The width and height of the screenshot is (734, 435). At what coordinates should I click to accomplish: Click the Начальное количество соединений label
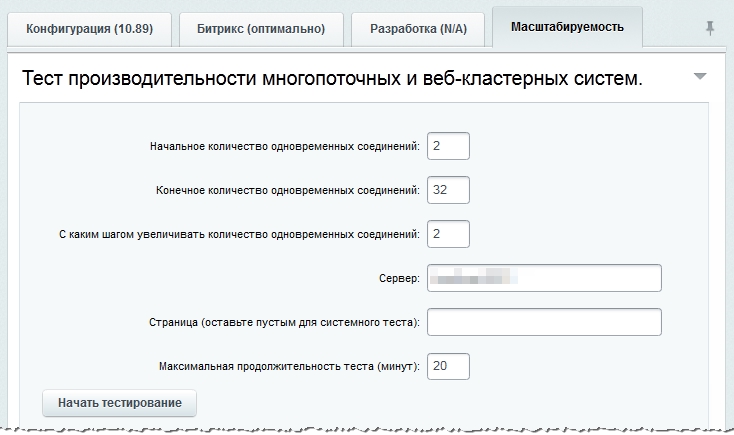click(285, 147)
